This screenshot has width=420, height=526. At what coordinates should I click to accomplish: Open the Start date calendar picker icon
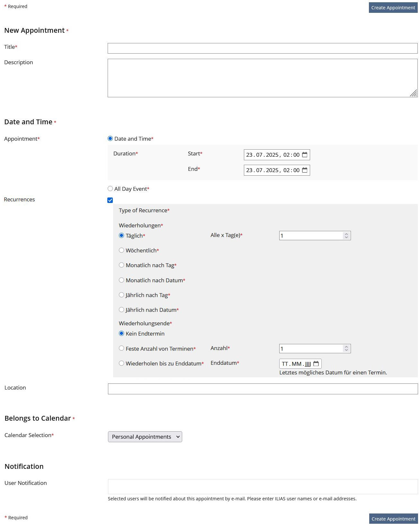[305, 155]
